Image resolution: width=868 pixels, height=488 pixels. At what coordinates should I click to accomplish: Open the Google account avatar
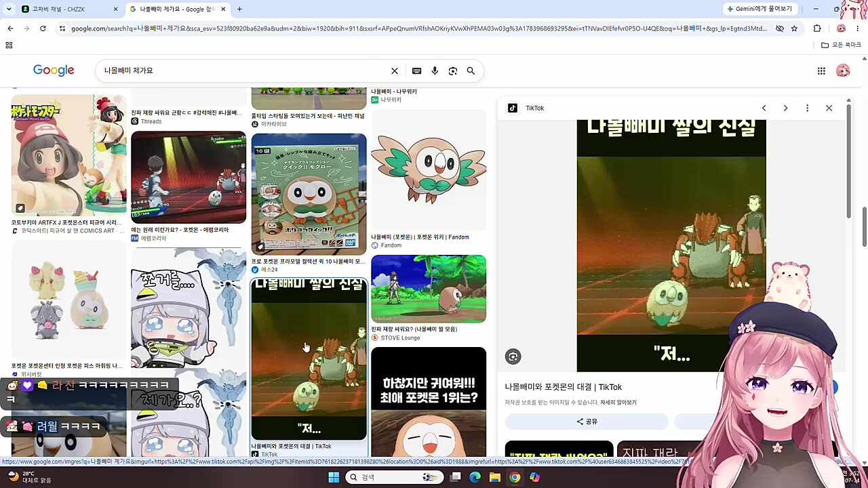843,70
